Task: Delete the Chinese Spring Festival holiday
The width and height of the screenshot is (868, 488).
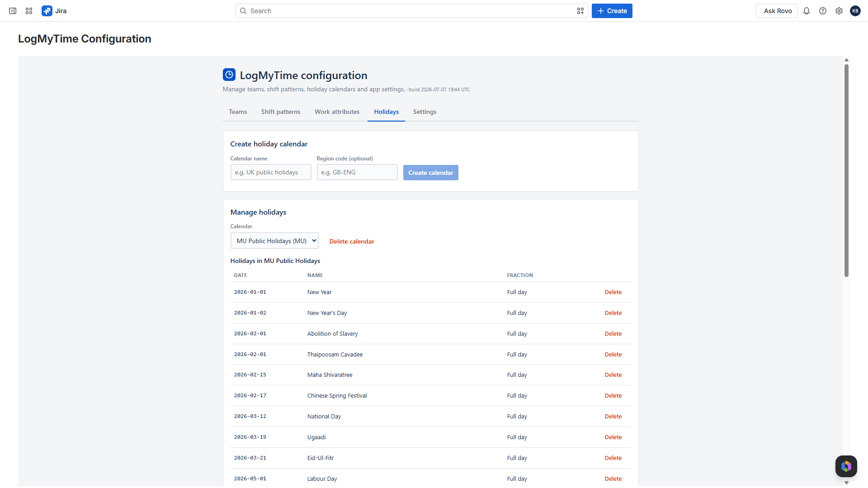Action: (x=613, y=396)
